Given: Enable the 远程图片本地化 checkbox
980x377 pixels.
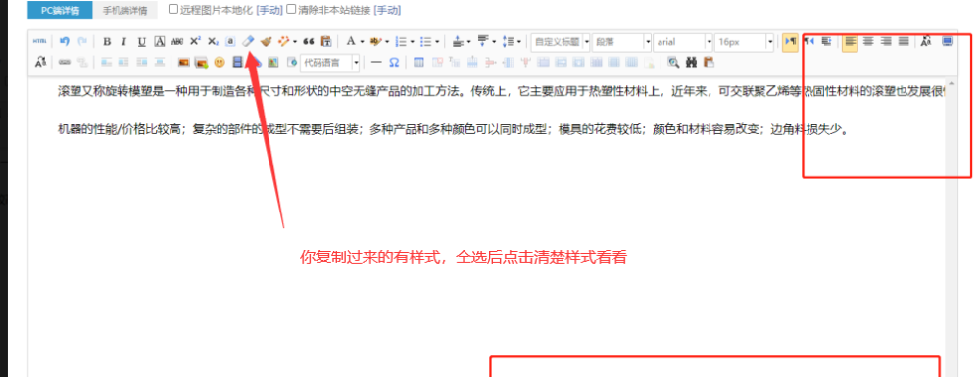Looking at the screenshot, I should (173, 10).
